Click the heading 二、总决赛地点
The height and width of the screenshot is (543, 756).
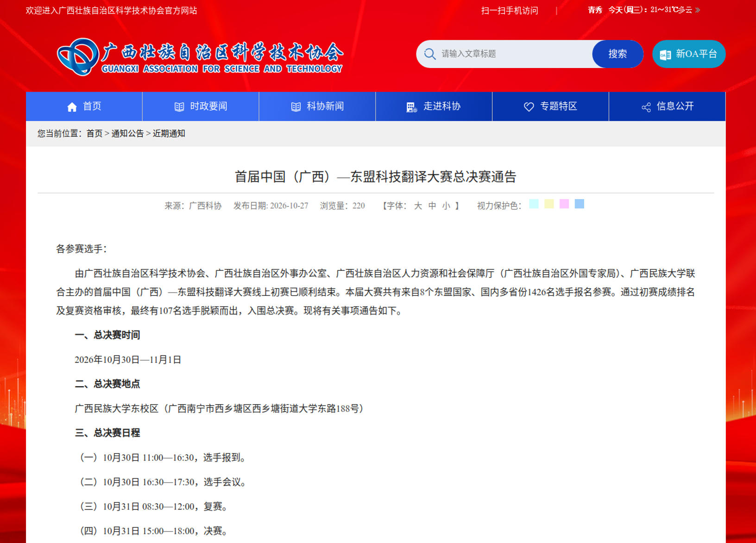tap(107, 384)
